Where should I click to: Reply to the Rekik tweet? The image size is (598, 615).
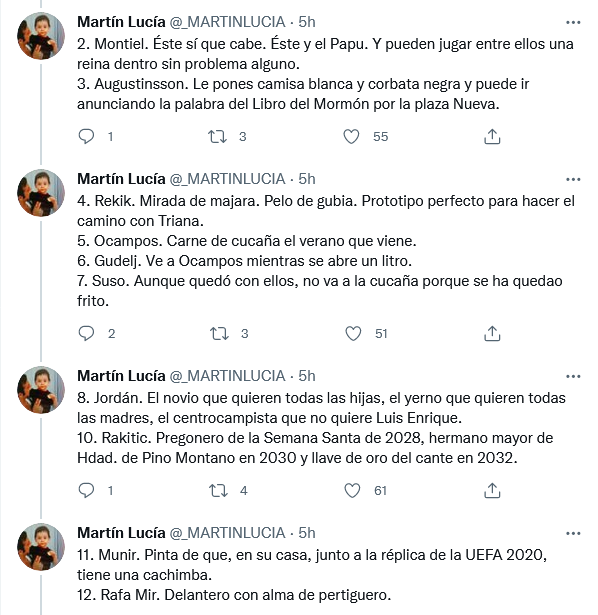pos(86,333)
